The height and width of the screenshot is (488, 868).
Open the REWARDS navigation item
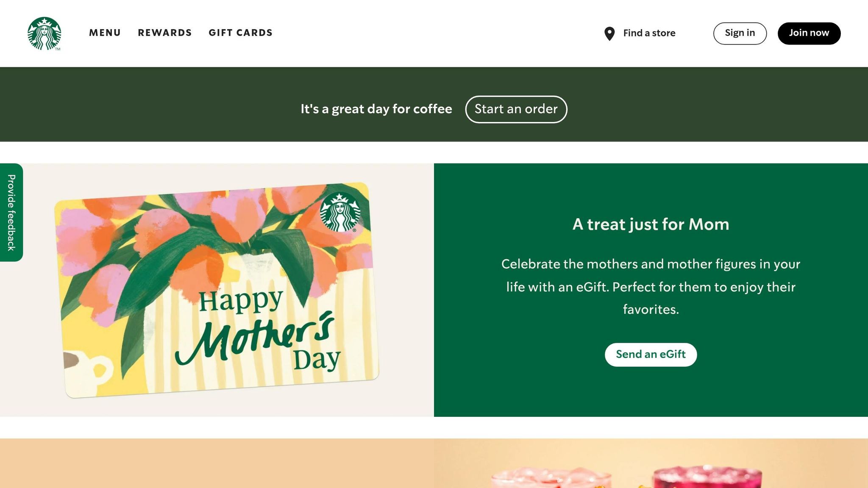click(165, 33)
